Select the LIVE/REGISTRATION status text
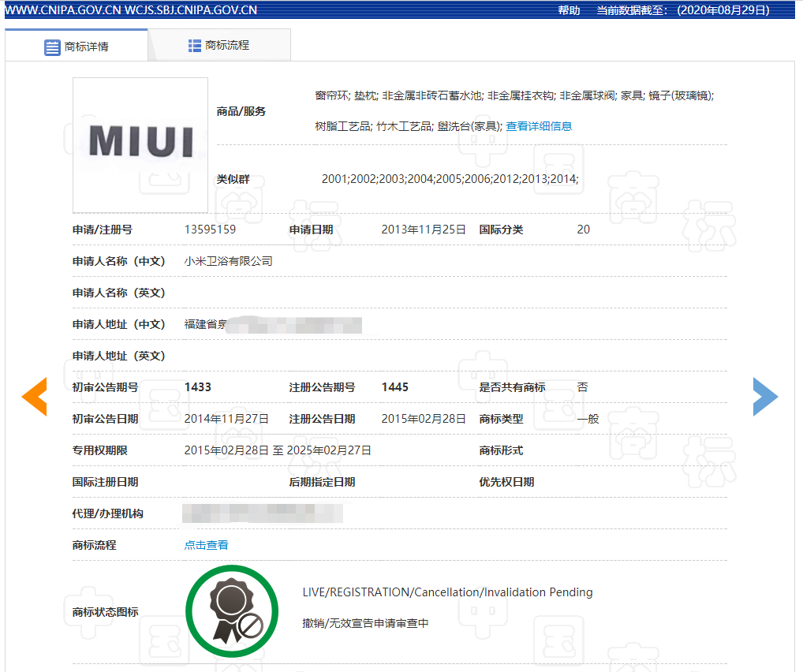 coord(447,592)
